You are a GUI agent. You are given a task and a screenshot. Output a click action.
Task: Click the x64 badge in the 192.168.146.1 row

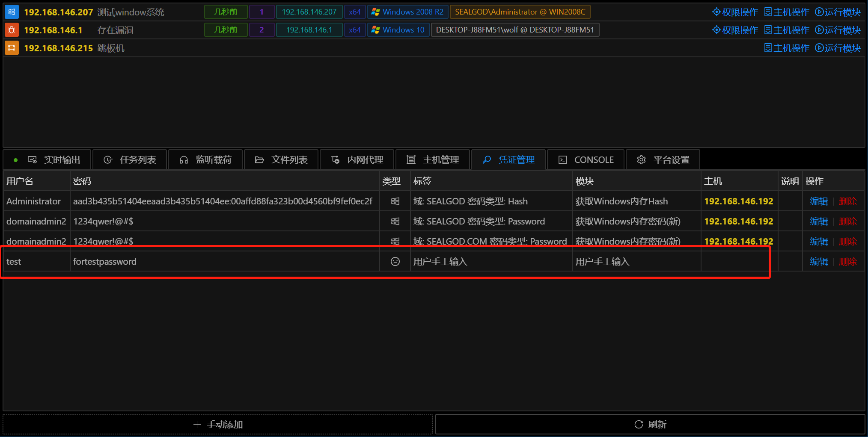(355, 30)
